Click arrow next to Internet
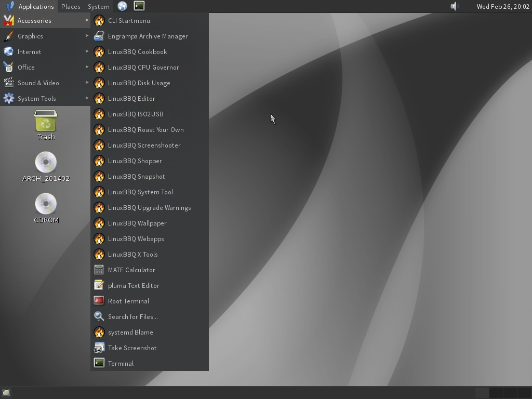This screenshot has height=399, width=532. tap(87, 51)
